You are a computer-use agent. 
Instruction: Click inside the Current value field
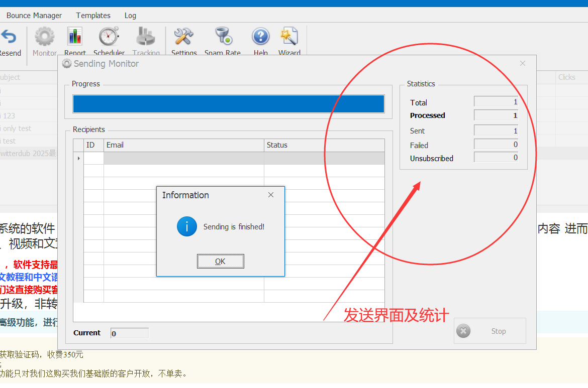point(129,333)
